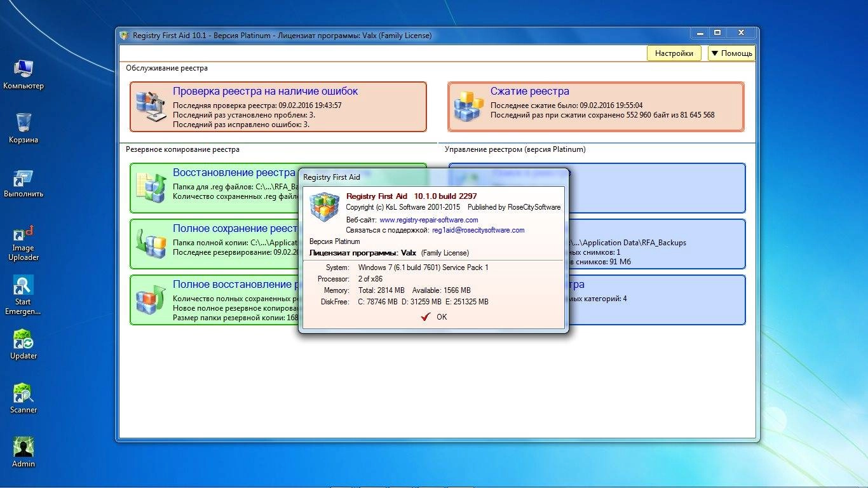Click 'Registry First Aid 10.1.0 build 2297' text
This screenshot has width=868, height=488.
[411, 196]
